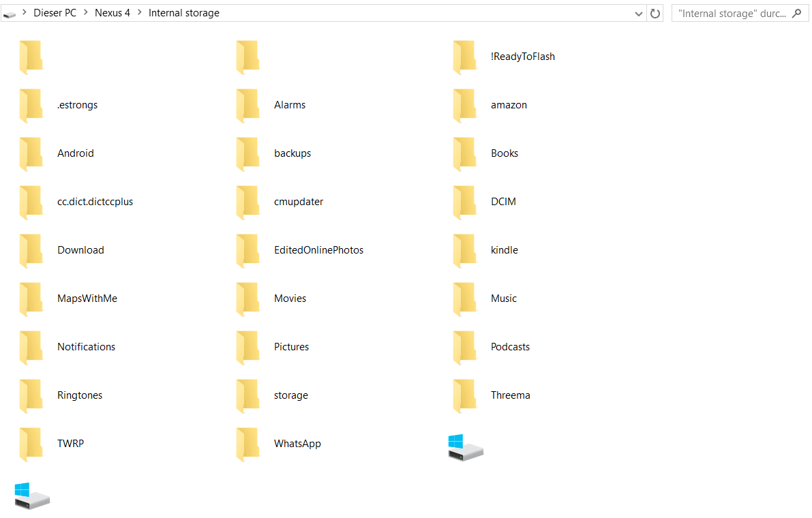Select the EditedOnlinePhotos folder icon
812x518 pixels.
pyautogui.click(x=248, y=251)
